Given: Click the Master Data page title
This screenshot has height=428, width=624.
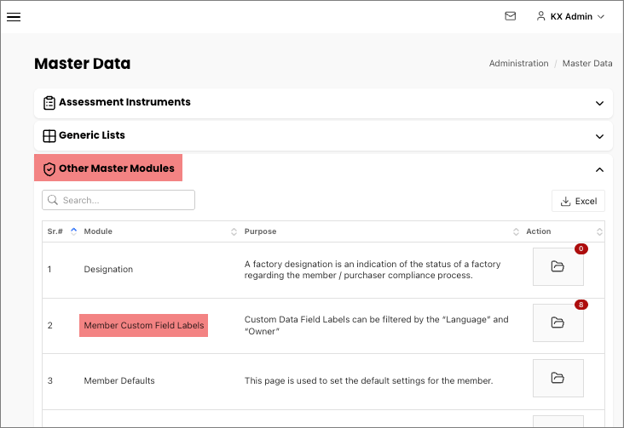Looking at the screenshot, I should [82, 64].
